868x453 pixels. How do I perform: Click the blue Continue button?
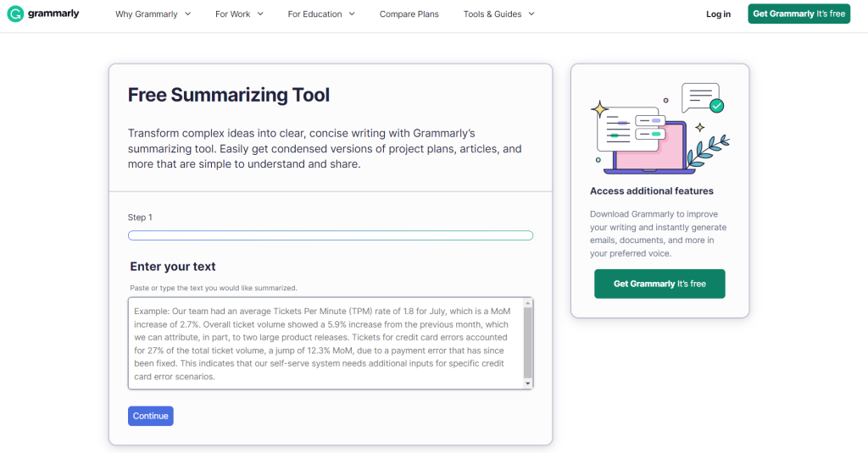coord(151,416)
